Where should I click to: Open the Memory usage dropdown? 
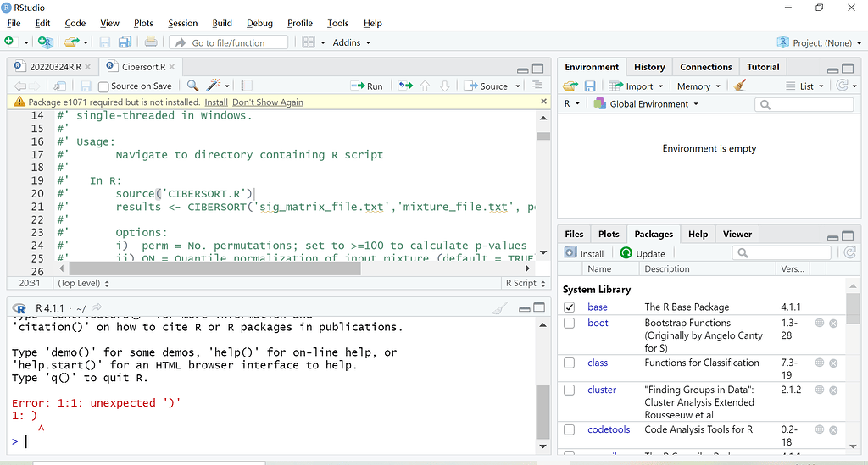pos(698,86)
